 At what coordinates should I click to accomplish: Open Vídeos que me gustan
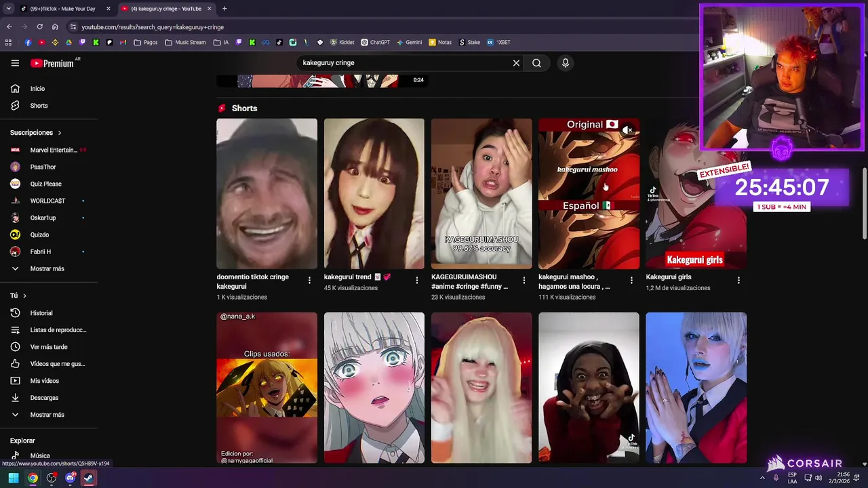click(x=58, y=364)
